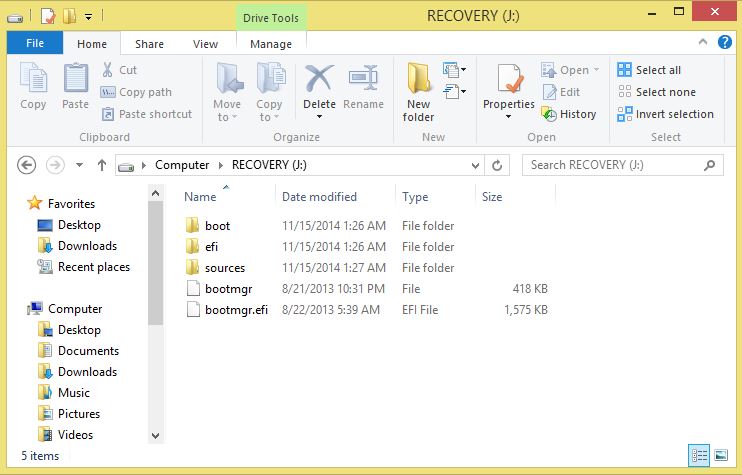Click the Forward navigation arrow
742x475 pixels.
click(x=55, y=165)
